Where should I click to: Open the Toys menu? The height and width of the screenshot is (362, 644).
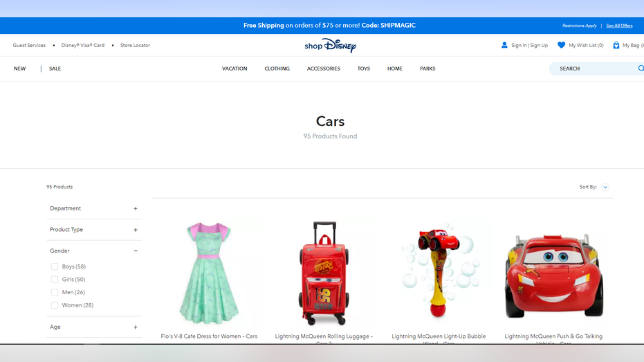tap(363, 69)
